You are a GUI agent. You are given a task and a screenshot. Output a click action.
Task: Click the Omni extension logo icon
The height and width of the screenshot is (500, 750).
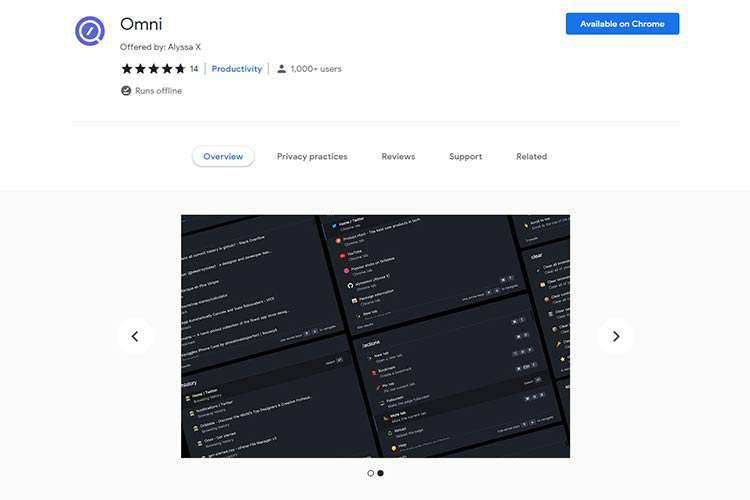tap(90, 31)
